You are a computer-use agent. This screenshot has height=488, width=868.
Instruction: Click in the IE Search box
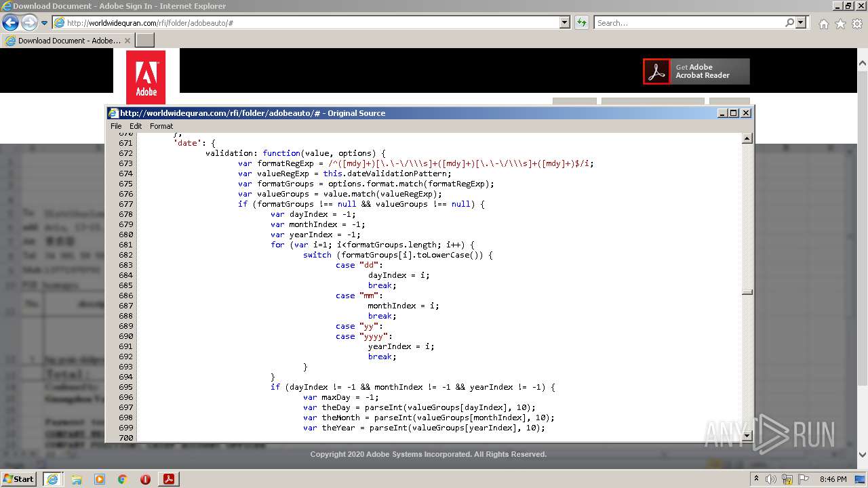(689, 23)
